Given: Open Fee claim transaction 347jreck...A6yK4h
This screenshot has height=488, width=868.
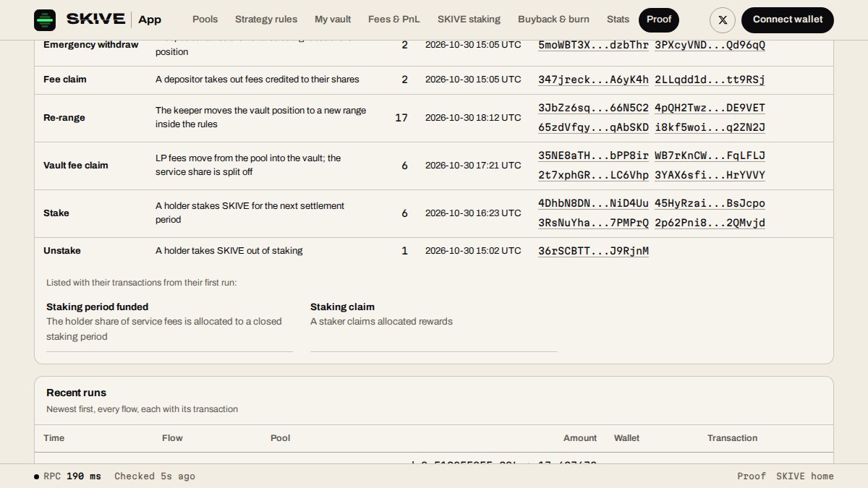Looking at the screenshot, I should coord(593,80).
